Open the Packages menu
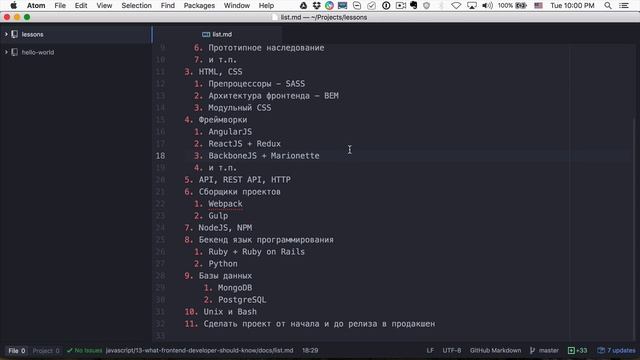Viewport: 640px width, 360px height. click(199, 5)
